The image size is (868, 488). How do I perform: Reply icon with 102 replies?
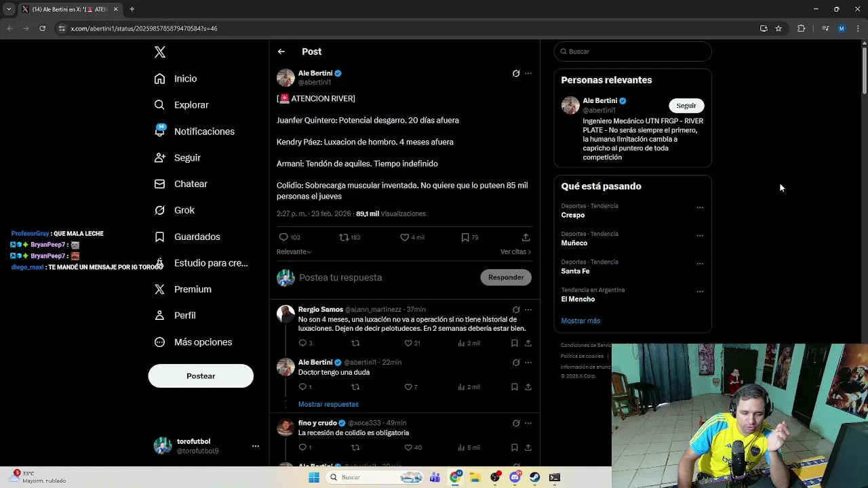click(290, 237)
